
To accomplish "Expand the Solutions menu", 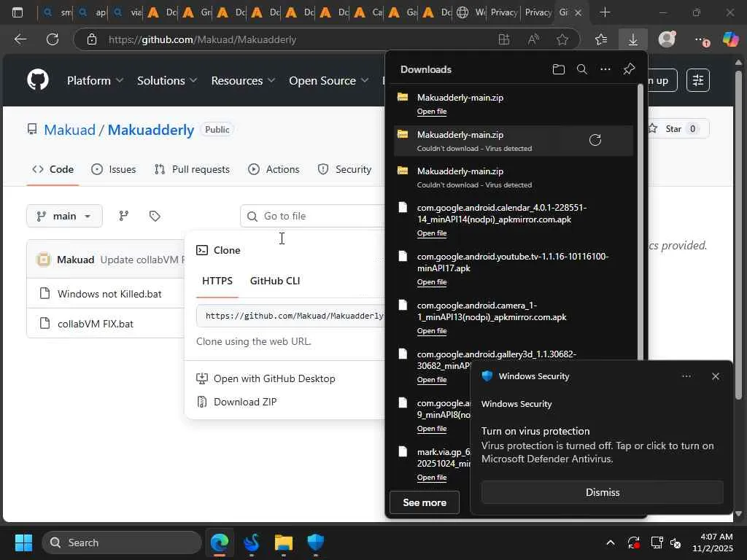I will 167,80.
